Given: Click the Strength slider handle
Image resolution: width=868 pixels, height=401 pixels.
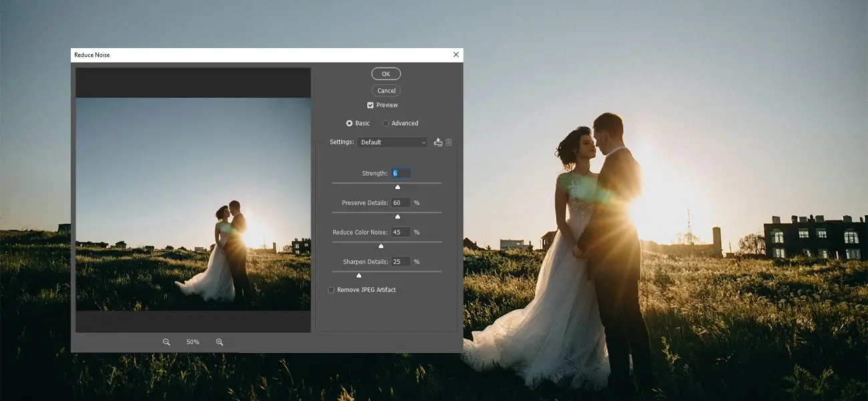Looking at the screenshot, I should click(x=397, y=187).
